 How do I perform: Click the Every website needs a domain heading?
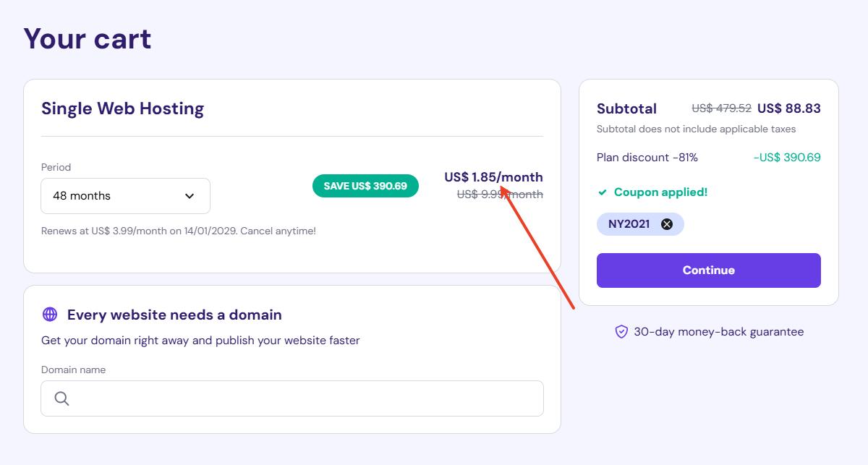pyautogui.click(x=174, y=315)
